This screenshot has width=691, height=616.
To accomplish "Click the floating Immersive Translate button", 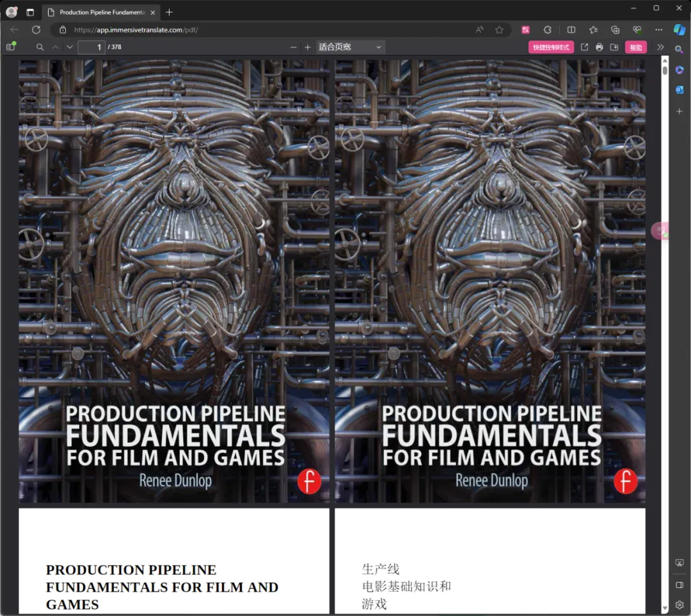I will point(660,231).
